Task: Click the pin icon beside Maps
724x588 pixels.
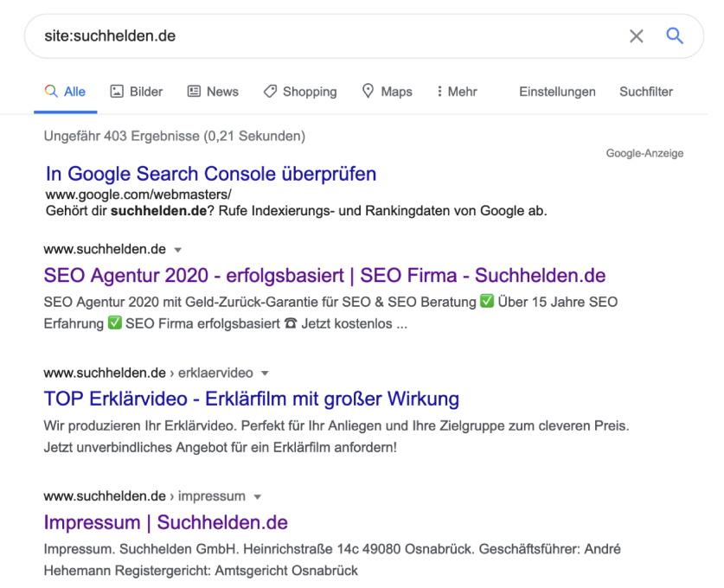Action: (368, 91)
